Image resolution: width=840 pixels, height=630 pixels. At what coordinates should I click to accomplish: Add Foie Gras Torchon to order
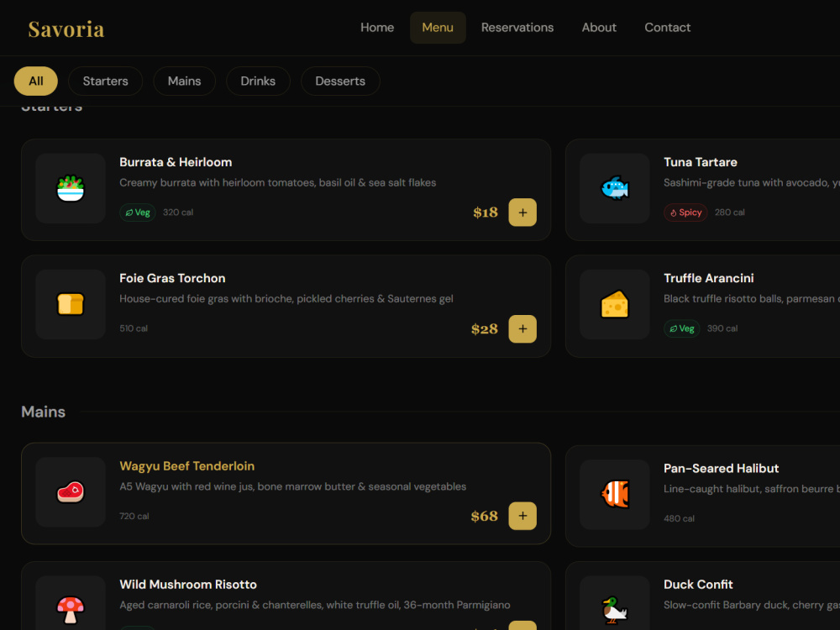click(522, 328)
